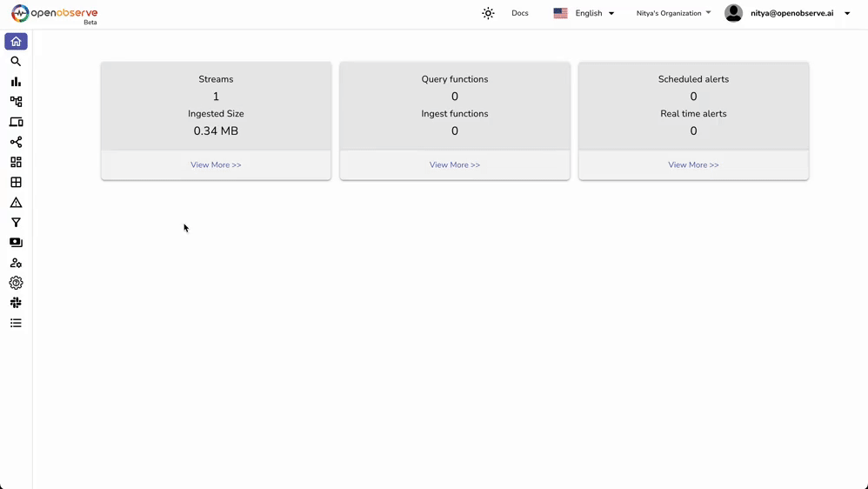Click View More under Query functions card
Image resolution: width=868 pixels, height=489 pixels.
pyautogui.click(x=455, y=165)
